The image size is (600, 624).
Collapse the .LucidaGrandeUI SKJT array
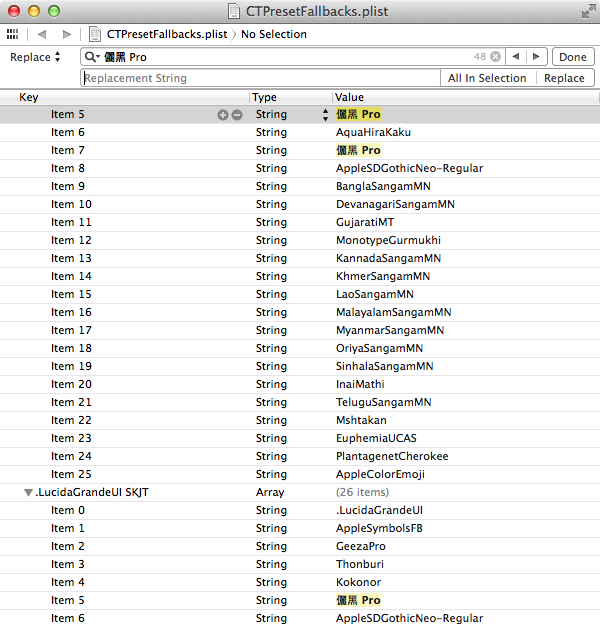tap(28, 492)
